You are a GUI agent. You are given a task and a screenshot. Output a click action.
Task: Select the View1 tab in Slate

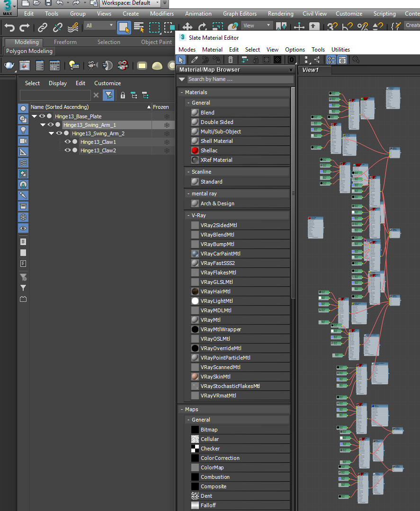click(315, 70)
